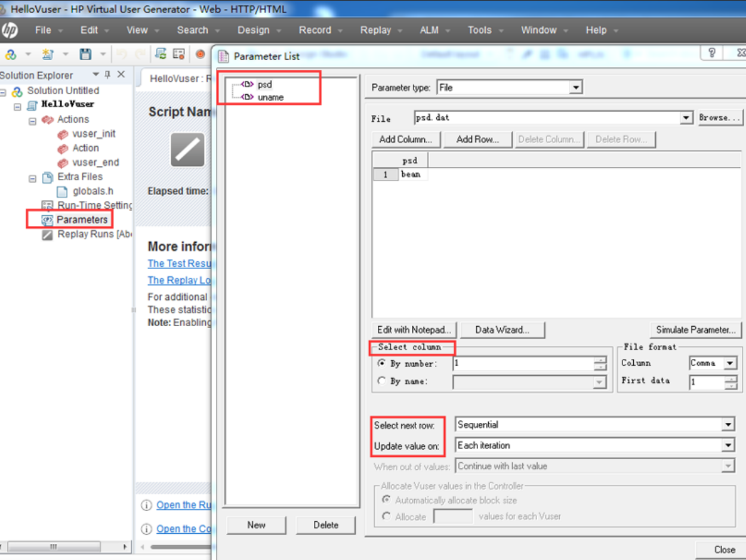Click the Add Solution toolbar icon
This screenshot has width=746, height=560.
tap(11, 54)
